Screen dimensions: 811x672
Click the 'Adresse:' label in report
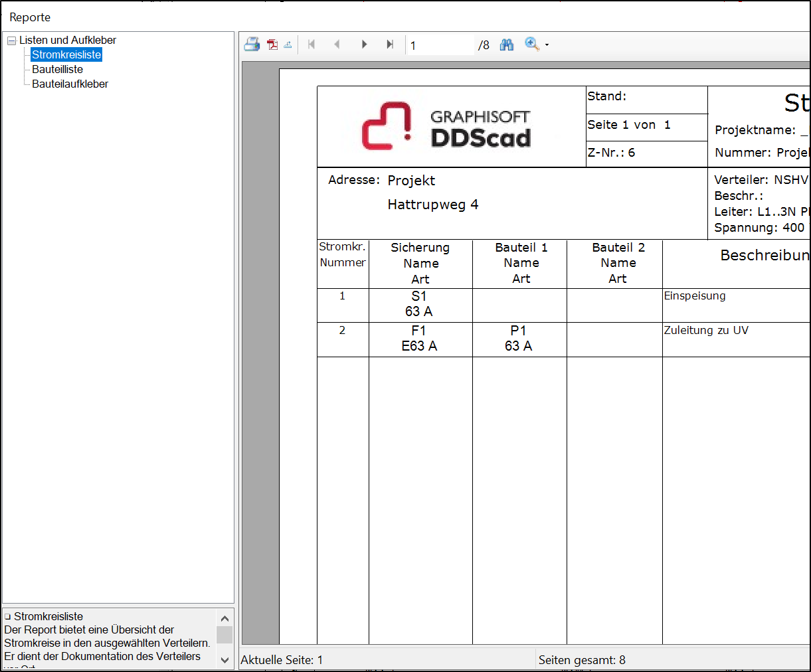tap(354, 180)
